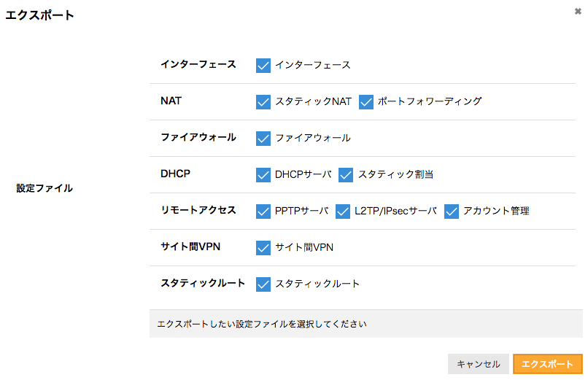Image resolution: width=588 pixels, height=380 pixels.
Task: Disable the スタティックルート checkbox
Action: click(263, 284)
